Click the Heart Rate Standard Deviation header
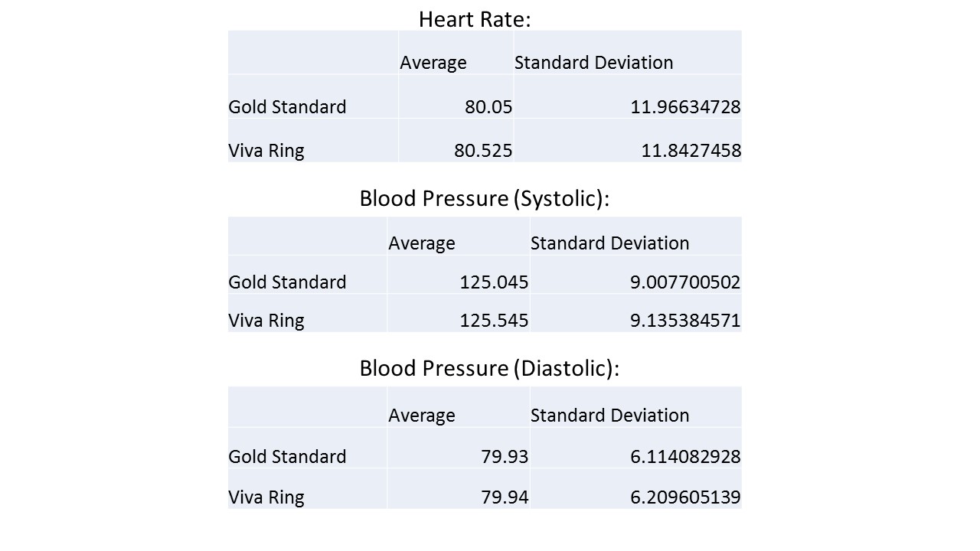980x551 pixels. point(593,63)
